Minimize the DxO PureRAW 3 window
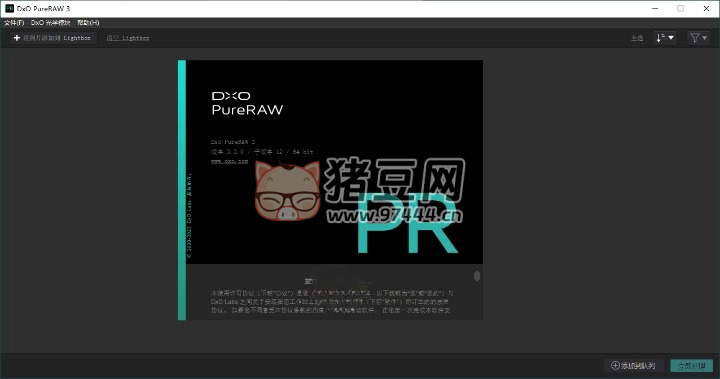Image resolution: width=720 pixels, height=379 pixels. coord(655,8)
